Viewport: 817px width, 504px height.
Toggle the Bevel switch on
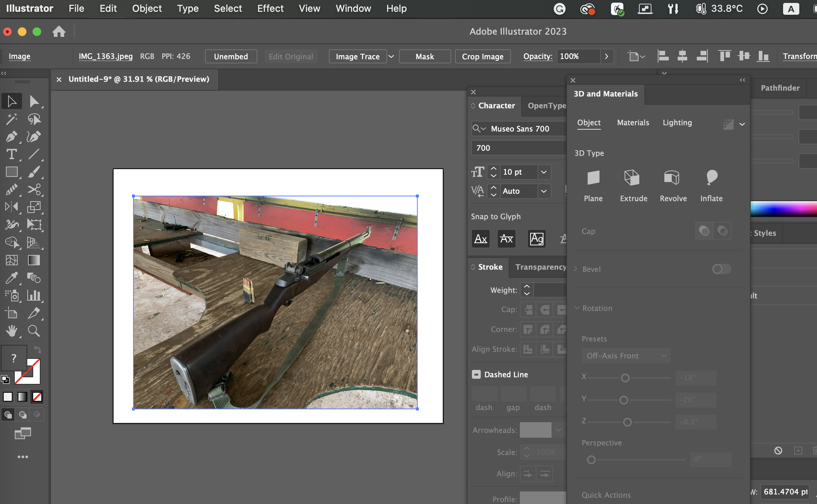[721, 269]
